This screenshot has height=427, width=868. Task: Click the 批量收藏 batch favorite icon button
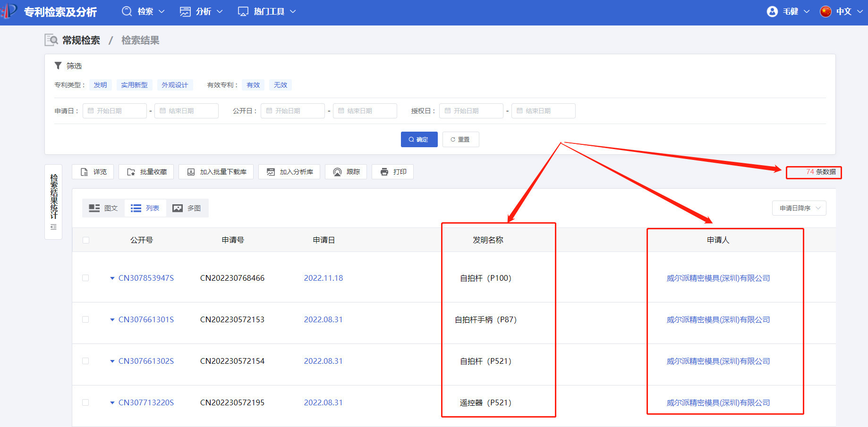[146, 172]
